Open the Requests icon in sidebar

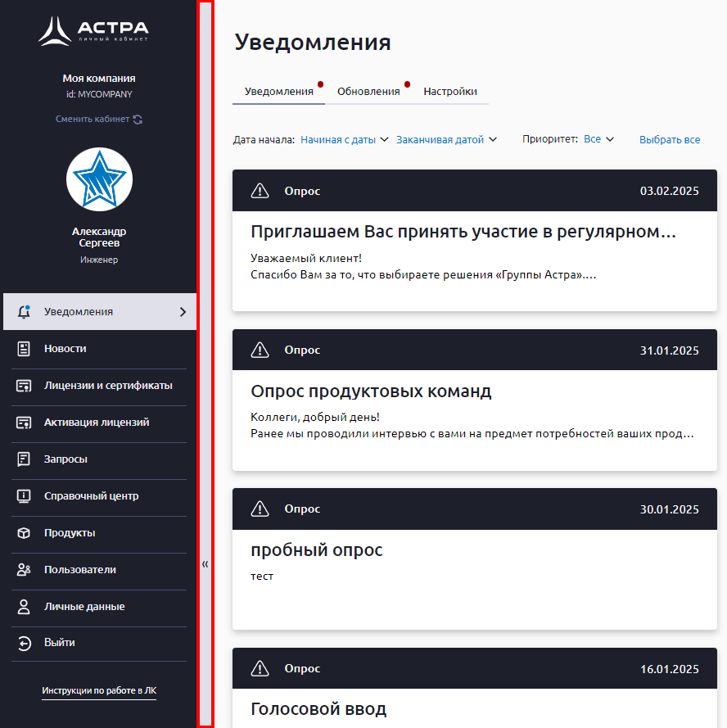24,459
